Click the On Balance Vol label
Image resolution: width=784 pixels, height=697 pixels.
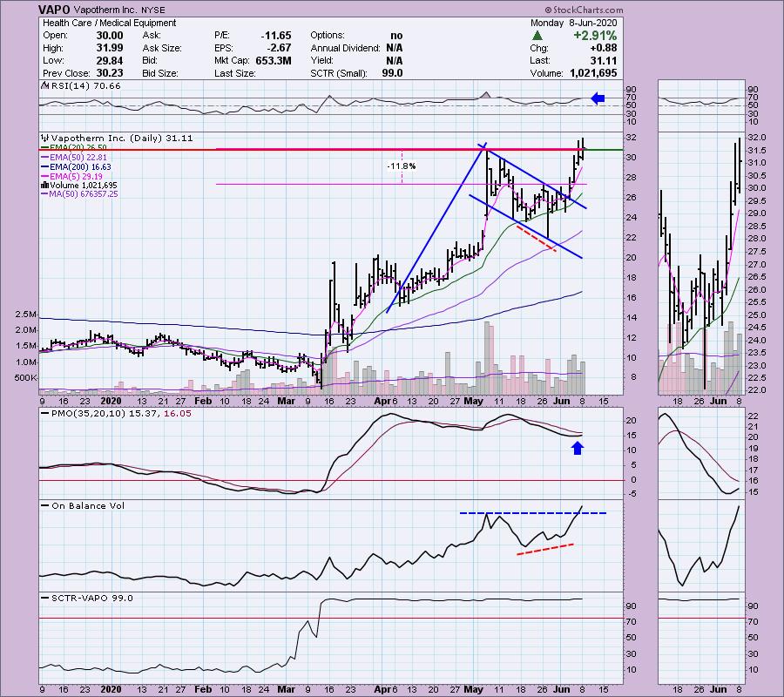click(88, 505)
